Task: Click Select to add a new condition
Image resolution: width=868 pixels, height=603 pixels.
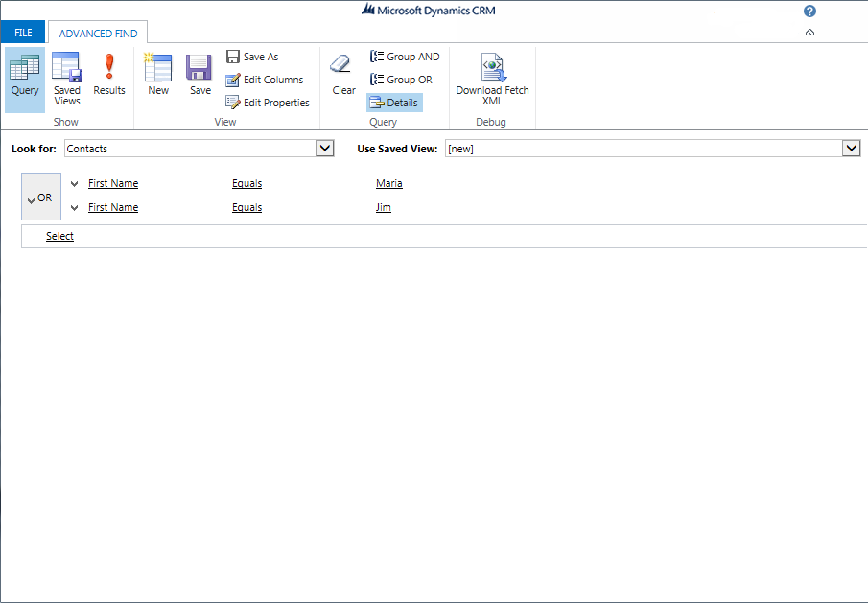Action: click(59, 236)
